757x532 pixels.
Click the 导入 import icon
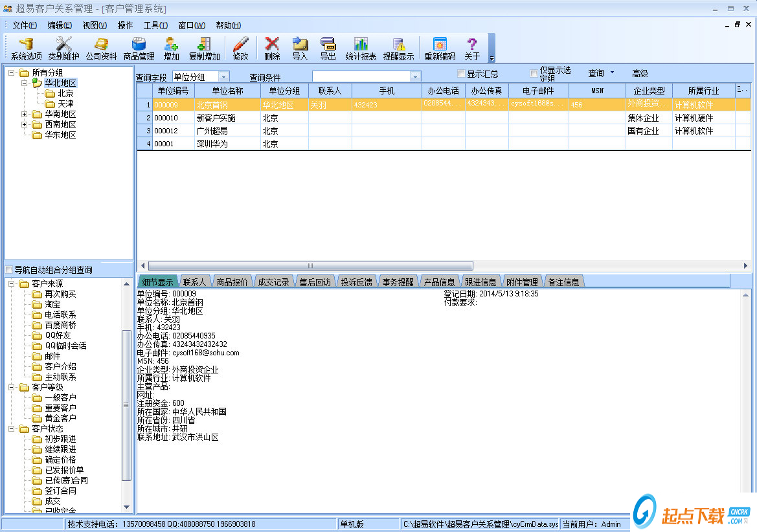pos(299,47)
